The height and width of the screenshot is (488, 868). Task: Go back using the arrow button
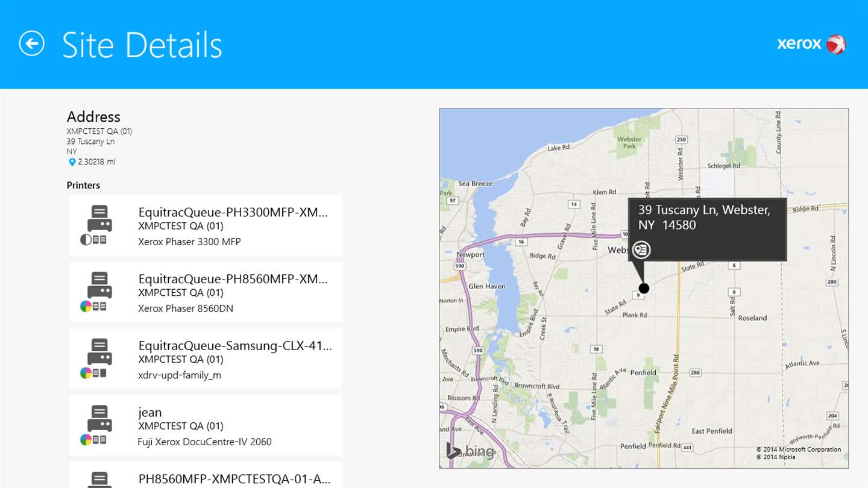click(31, 44)
